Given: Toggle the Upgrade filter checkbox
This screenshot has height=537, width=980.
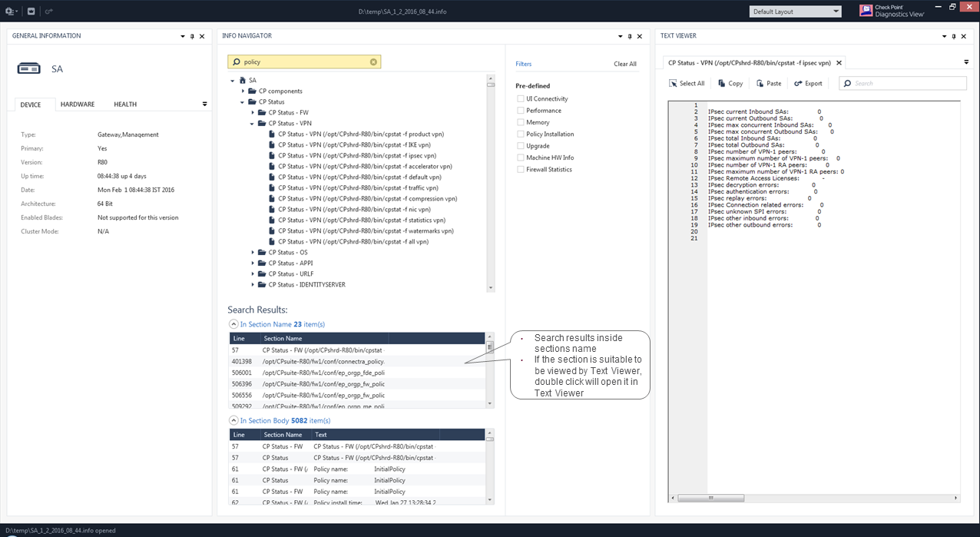Looking at the screenshot, I should click(x=521, y=146).
